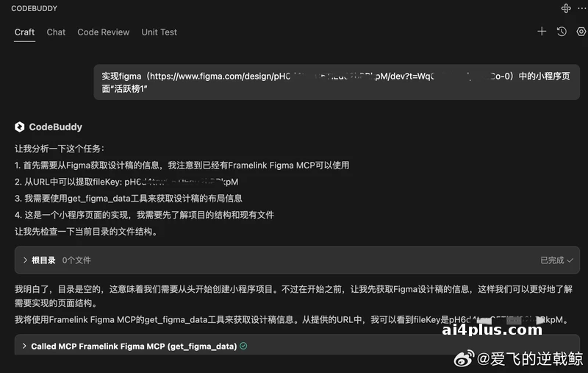The width and height of the screenshot is (588, 373).
Task: Expand the Called MCP Framelink Figma row
Action: click(x=297, y=346)
